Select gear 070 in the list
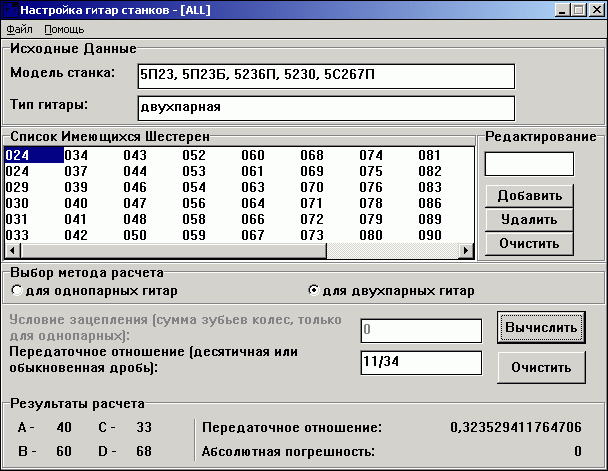 [312, 187]
